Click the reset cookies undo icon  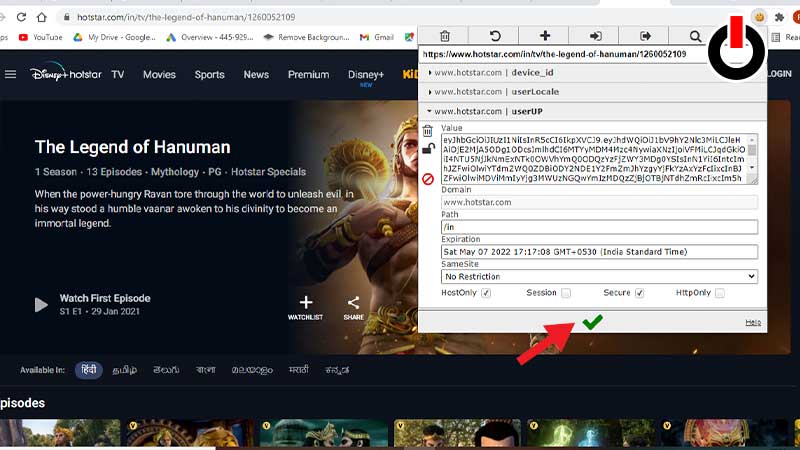coord(494,36)
